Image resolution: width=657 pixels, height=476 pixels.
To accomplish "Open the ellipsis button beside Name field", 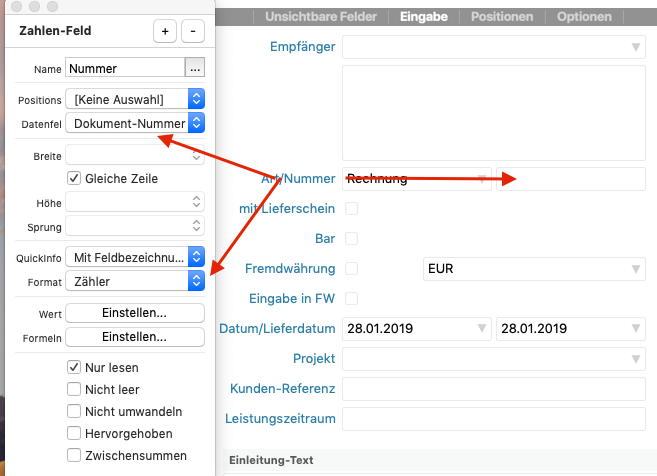I will pyautogui.click(x=195, y=69).
